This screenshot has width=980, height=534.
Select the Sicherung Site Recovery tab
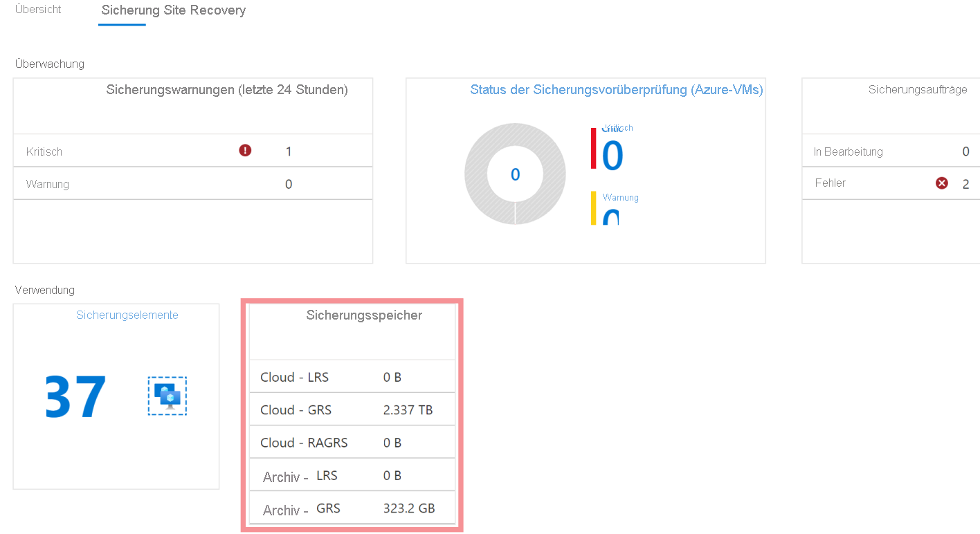(173, 10)
